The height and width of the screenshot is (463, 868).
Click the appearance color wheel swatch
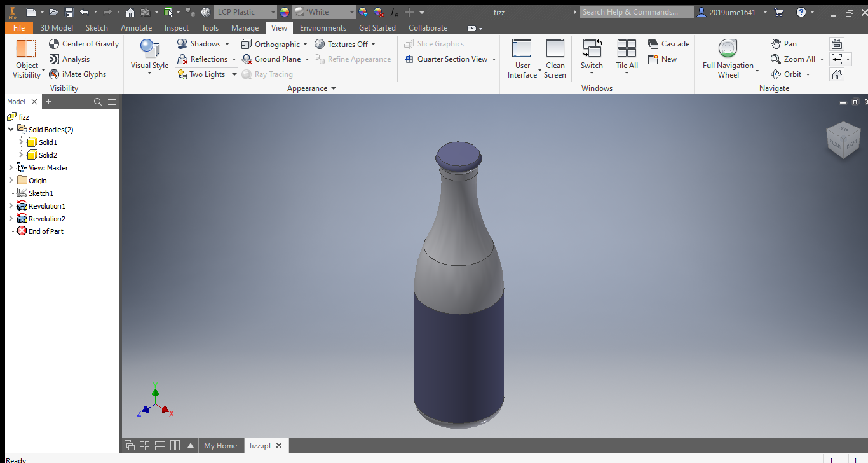pos(285,12)
